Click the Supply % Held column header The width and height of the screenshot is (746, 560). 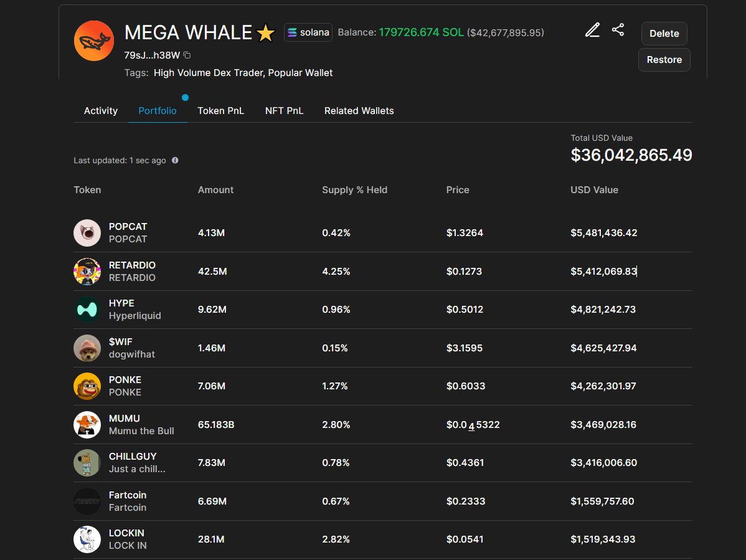tap(354, 190)
